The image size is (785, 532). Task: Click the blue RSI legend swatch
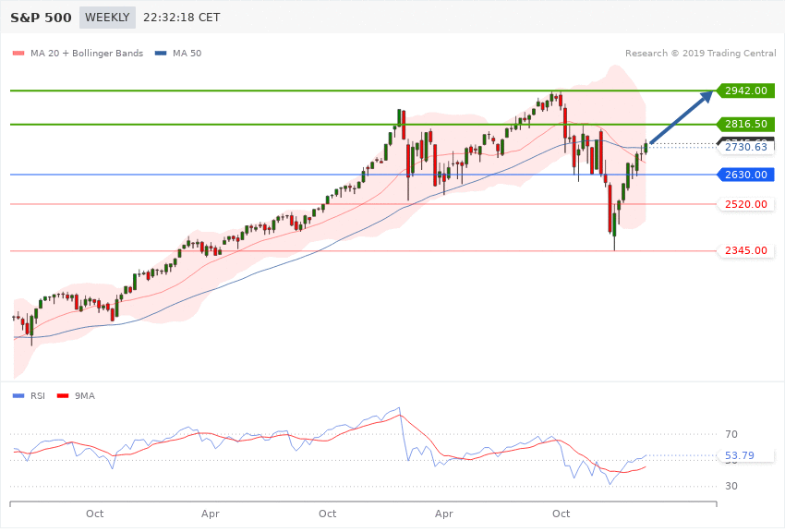click(18, 396)
